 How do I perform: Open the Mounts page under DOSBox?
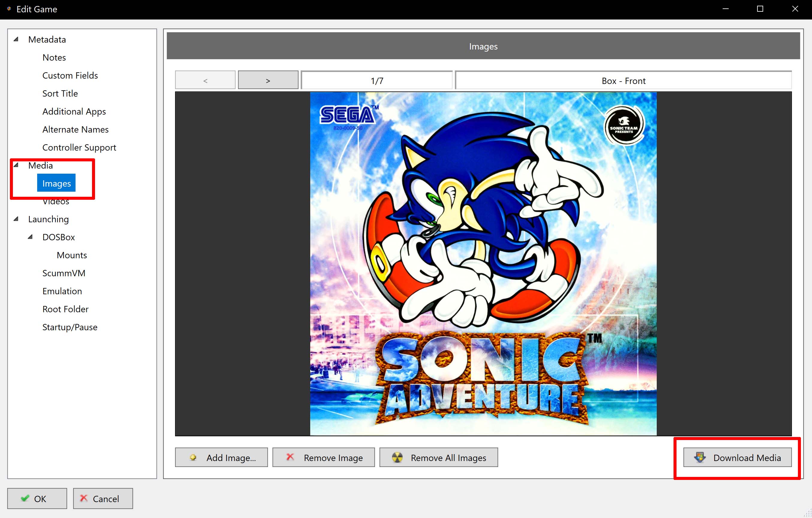[72, 255]
